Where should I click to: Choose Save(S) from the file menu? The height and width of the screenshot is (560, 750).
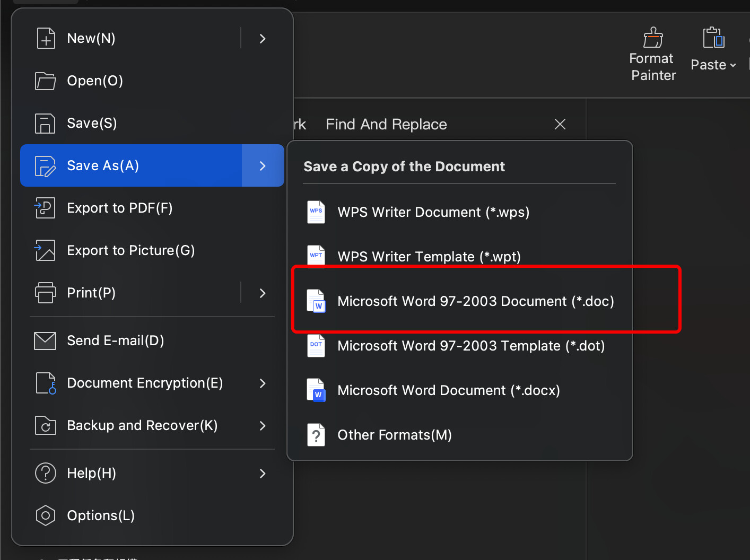pyautogui.click(x=92, y=123)
